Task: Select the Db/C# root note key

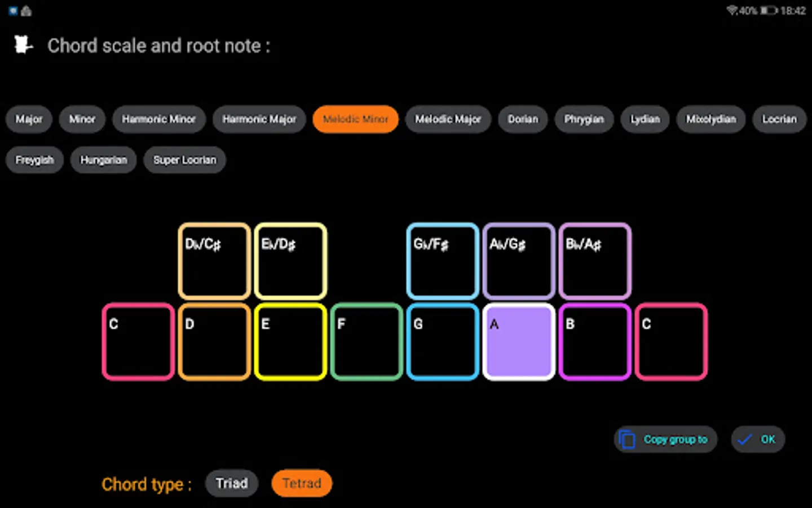Action: [214, 261]
